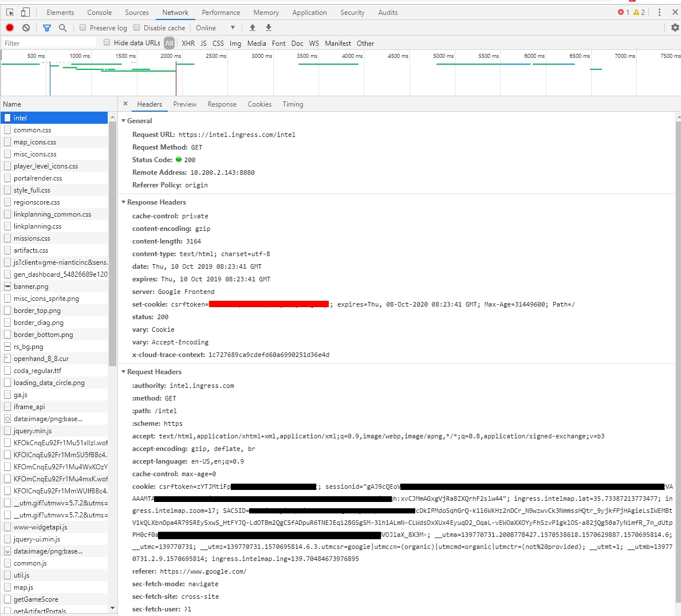
Task: Open the Memory panel tab
Action: pos(266,13)
